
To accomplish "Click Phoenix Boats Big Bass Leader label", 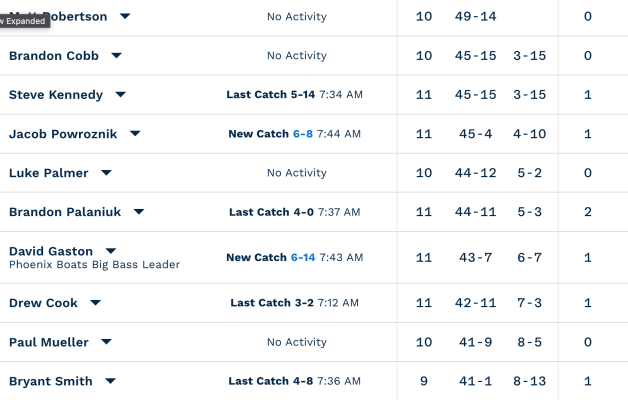I will 94,265.
